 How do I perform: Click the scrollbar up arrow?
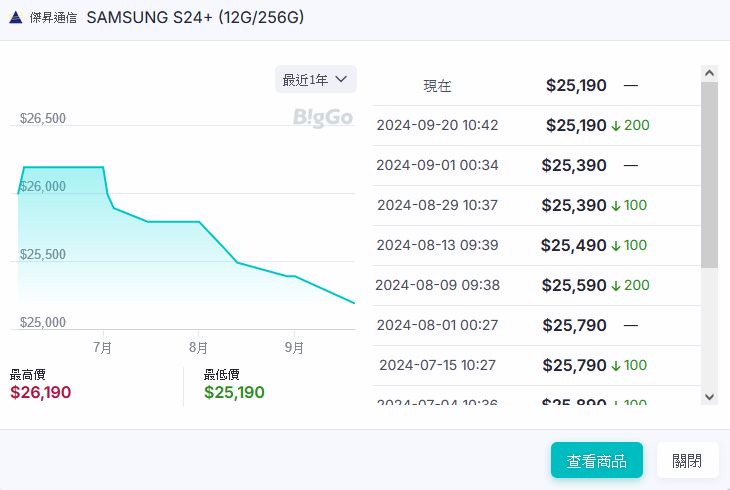(709, 74)
